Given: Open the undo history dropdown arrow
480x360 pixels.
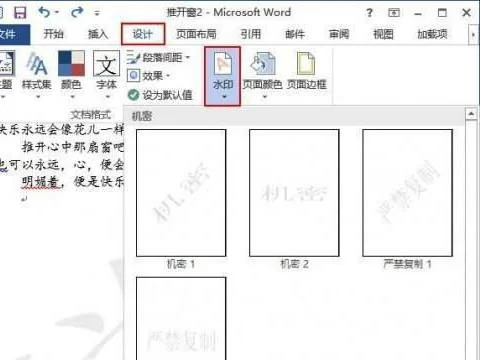Looking at the screenshot, I should [x=57, y=13].
